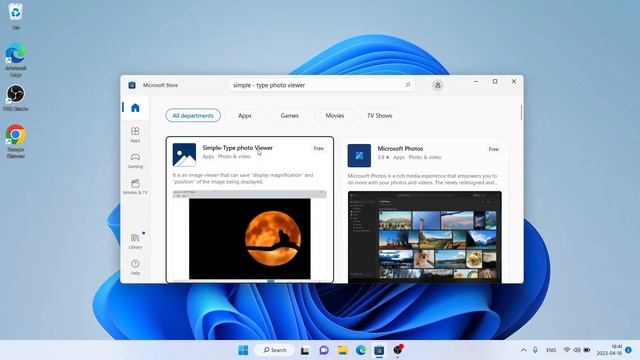
Task: Open the Library in the sidebar
Action: pos(135,241)
